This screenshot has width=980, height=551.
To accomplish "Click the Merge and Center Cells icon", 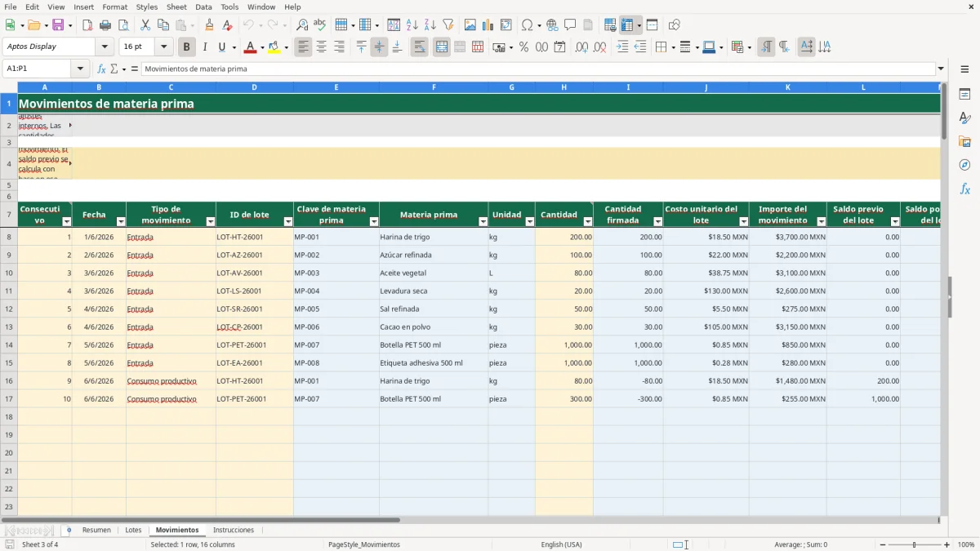I will (x=442, y=47).
